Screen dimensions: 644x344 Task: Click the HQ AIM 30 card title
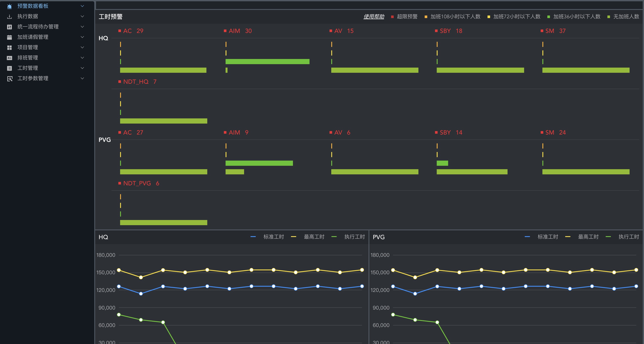click(x=238, y=31)
